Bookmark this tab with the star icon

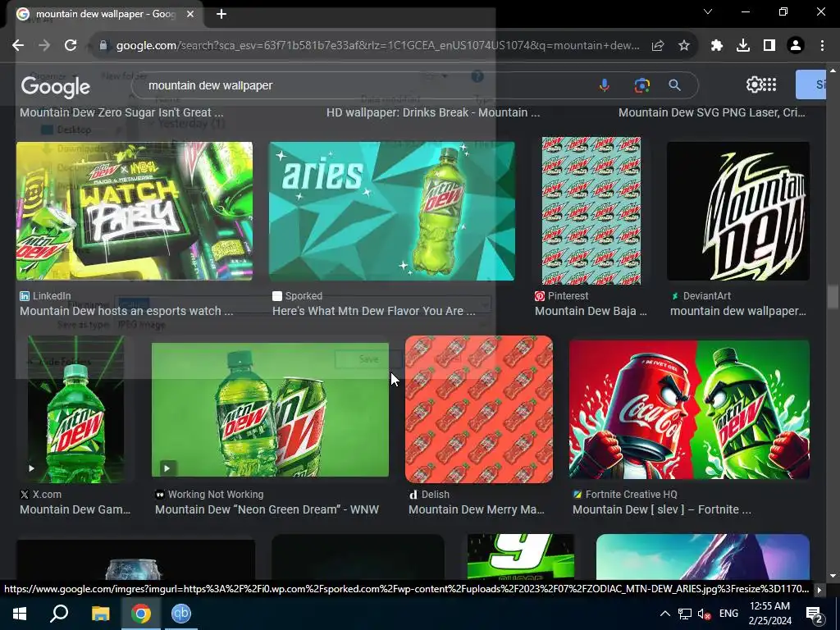tap(684, 46)
